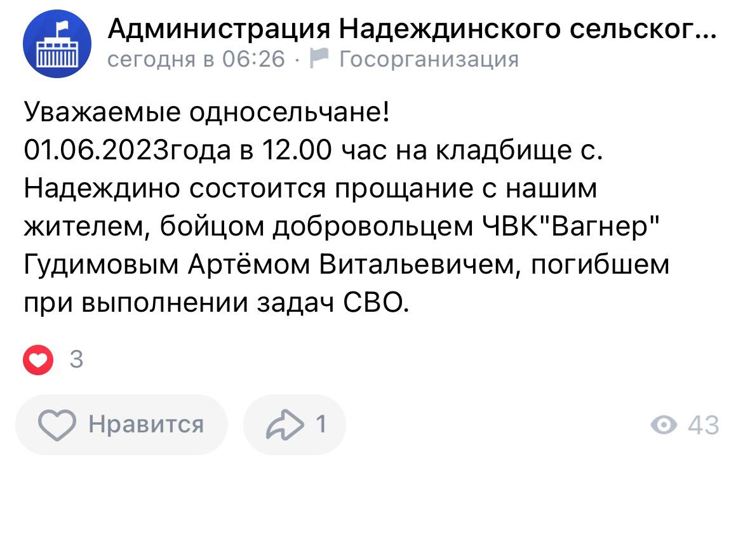The image size is (743, 560).
Task: Select the Госорганизация label
Action: pos(429,60)
